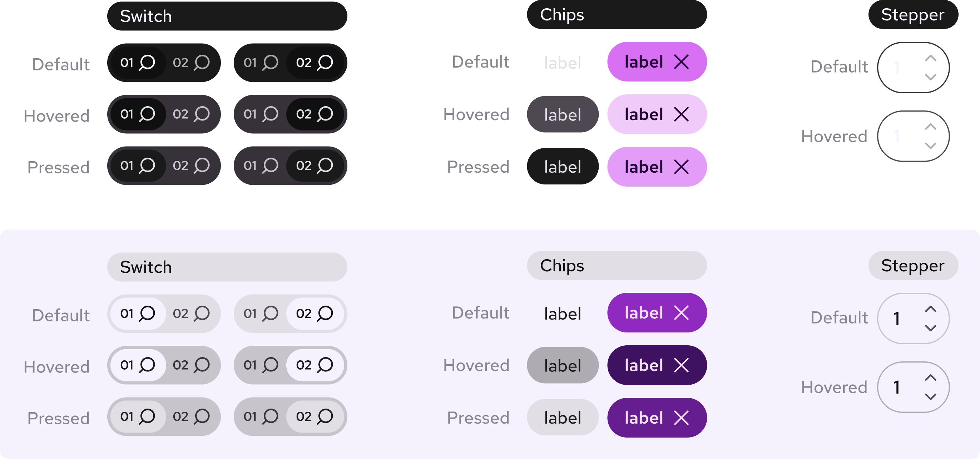Toggle the dark Pressed switch to option 02
This screenshot has width=980, height=459.
click(190, 166)
